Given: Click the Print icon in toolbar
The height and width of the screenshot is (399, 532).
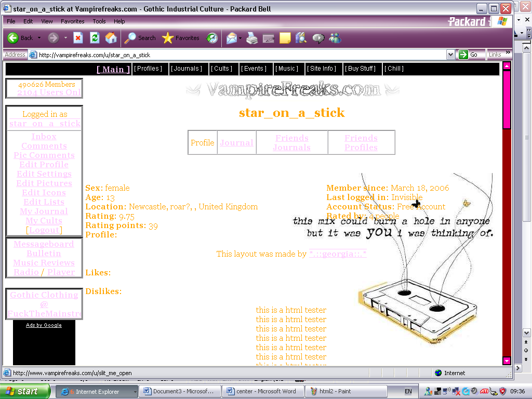Looking at the screenshot, I should 251,38.
